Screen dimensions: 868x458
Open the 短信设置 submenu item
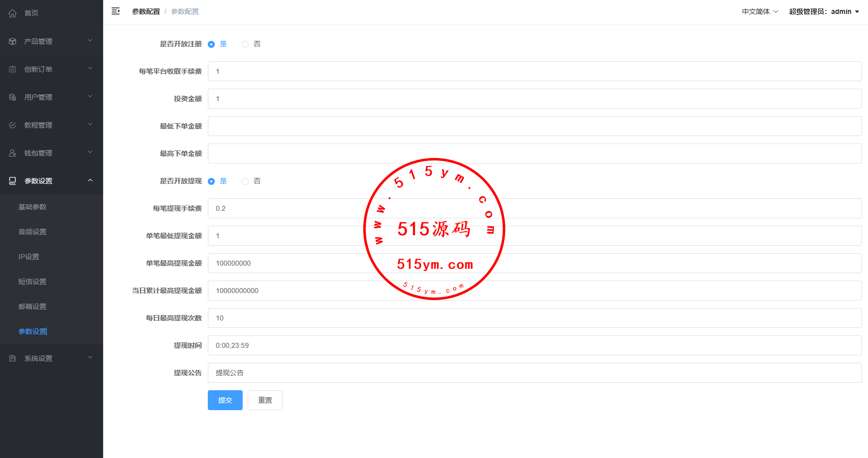click(x=32, y=282)
